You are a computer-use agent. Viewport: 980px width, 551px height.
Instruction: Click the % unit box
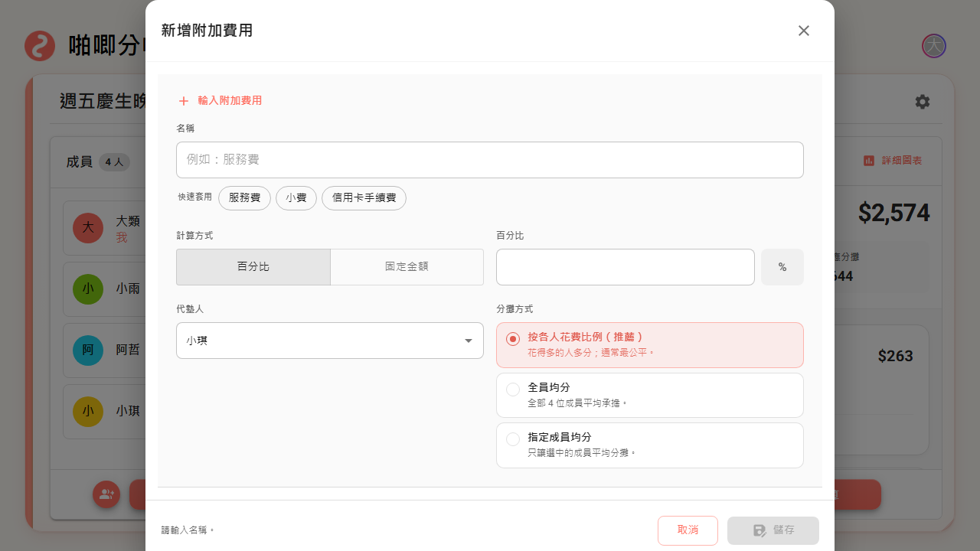782,267
